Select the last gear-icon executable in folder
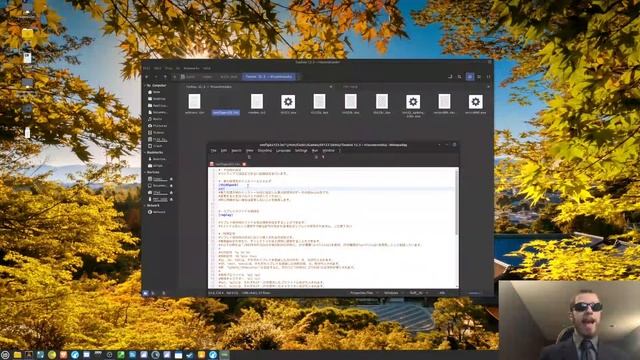Image resolution: width=640 pixels, height=360 pixels. 476,102
